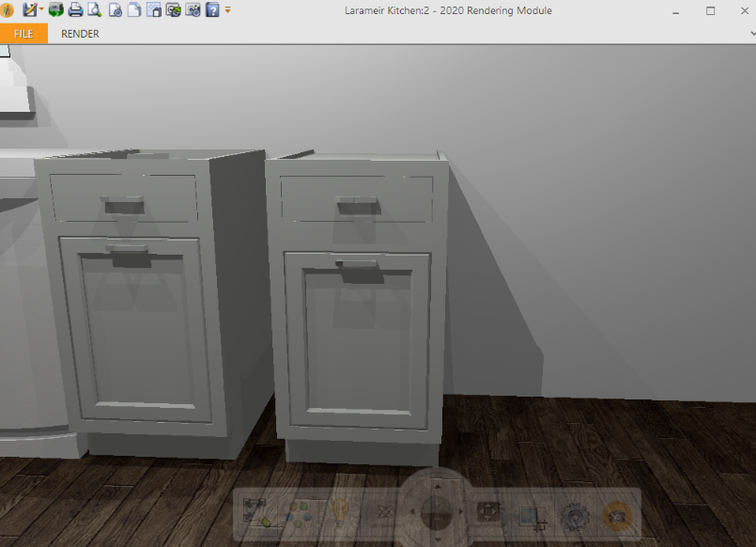Open the colored dots materials palette icon
756x547 pixels.
tap(299, 514)
